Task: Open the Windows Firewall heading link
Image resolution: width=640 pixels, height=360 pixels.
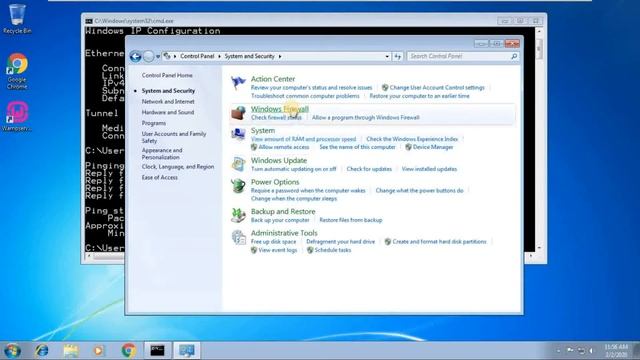Action: (x=280, y=109)
